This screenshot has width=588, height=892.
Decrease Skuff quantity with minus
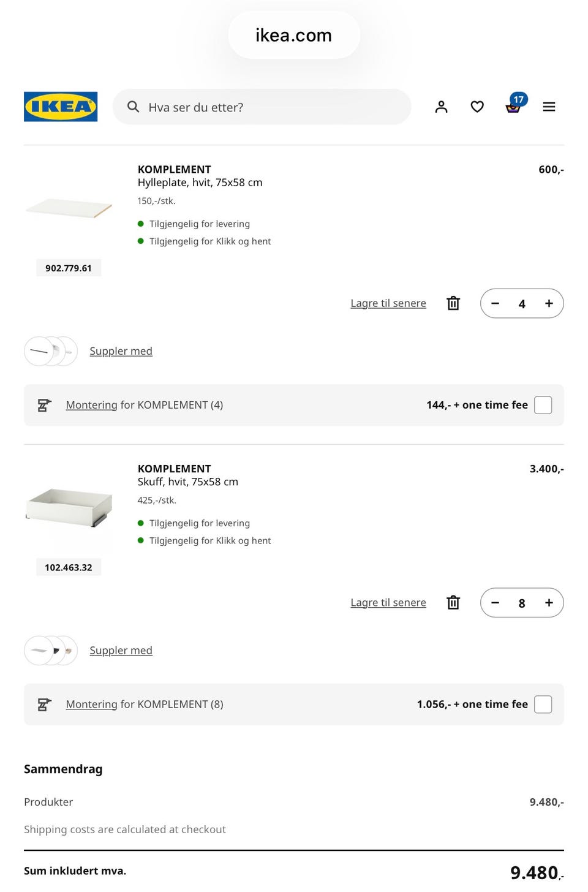(x=495, y=603)
